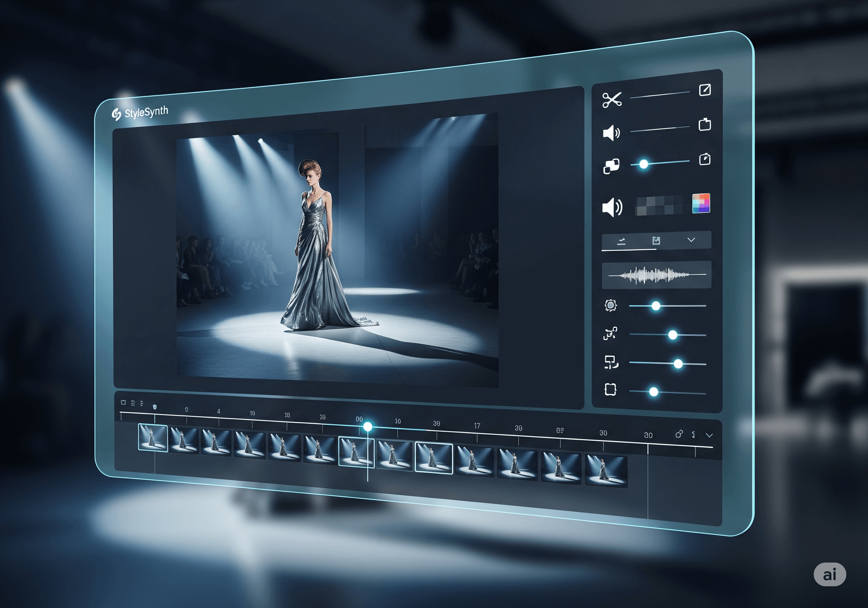This screenshot has height=608, width=868.
Task: Toggle the shield marker above the timeline
Action: pyautogui.click(x=155, y=406)
